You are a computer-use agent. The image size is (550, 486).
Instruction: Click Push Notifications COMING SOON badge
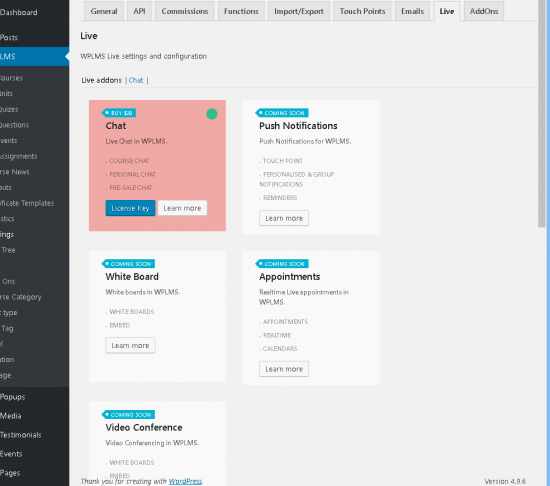click(282, 113)
